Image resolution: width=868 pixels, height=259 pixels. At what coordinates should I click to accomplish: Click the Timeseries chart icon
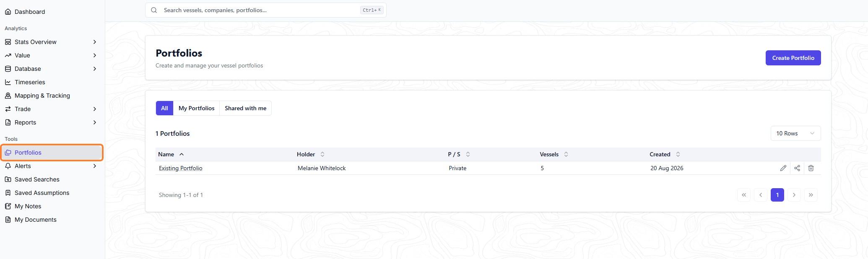pyautogui.click(x=8, y=82)
